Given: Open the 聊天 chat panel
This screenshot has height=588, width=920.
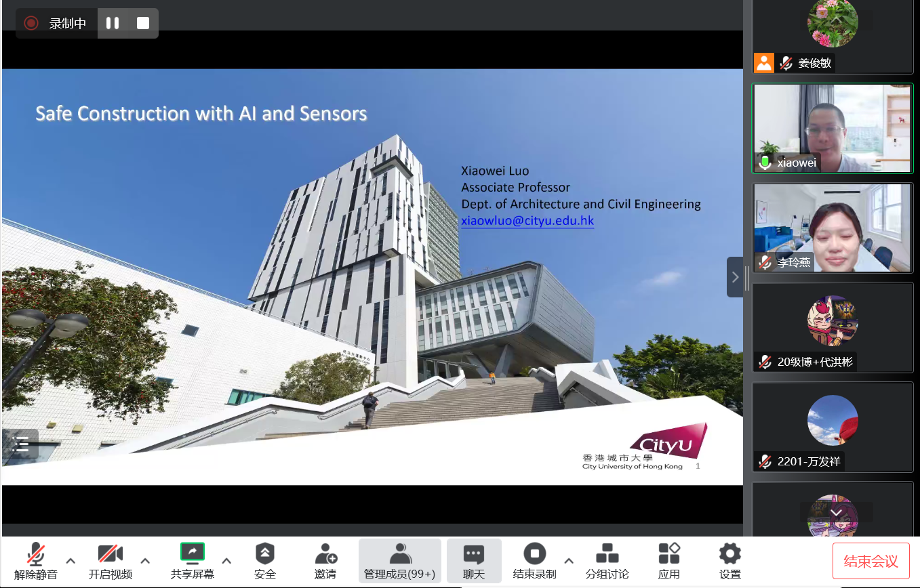Looking at the screenshot, I should point(473,561).
